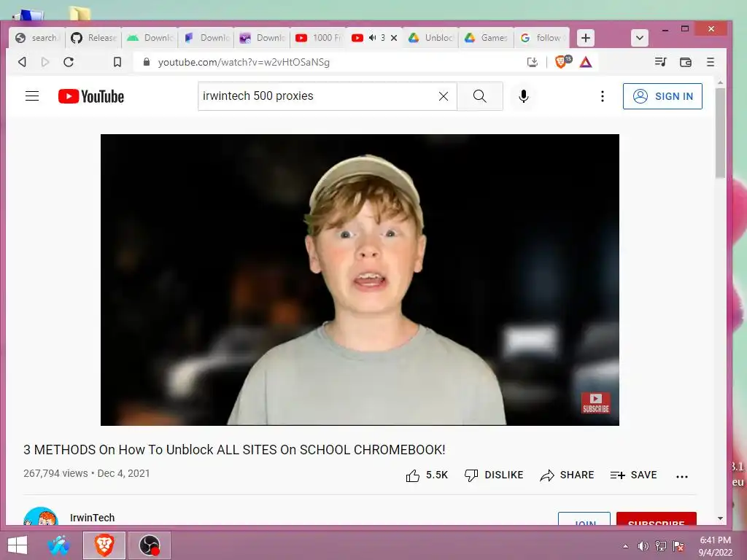Viewport: 747px width, 560px height.
Task: Click the SUBSCRIBE watermark in video
Action: pyautogui.click(x=595, y=402)
